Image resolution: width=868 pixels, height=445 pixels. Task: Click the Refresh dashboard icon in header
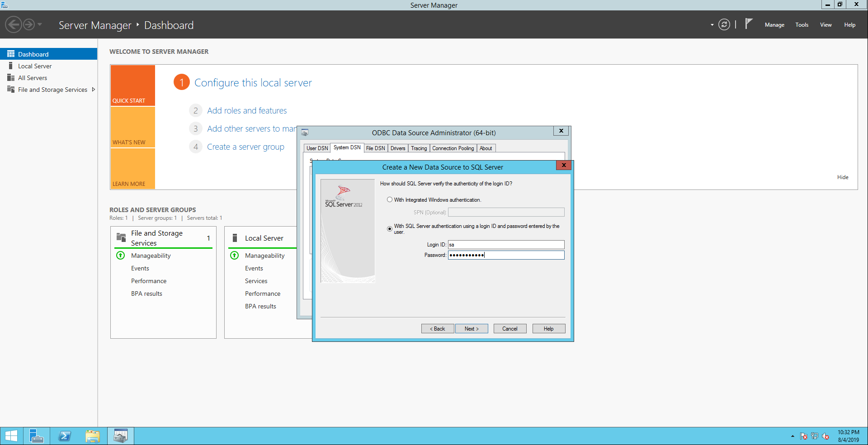pos(724,25)
